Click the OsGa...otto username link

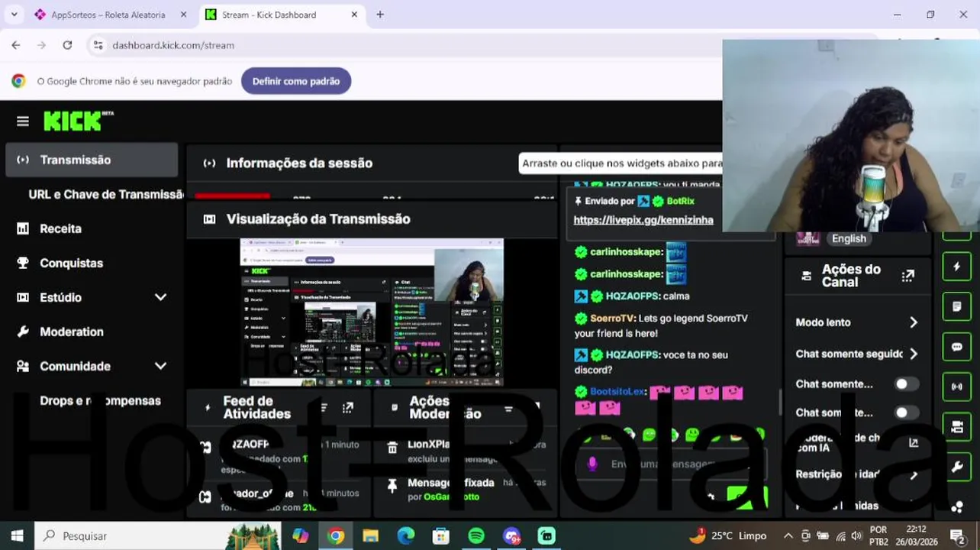[452, 497]
